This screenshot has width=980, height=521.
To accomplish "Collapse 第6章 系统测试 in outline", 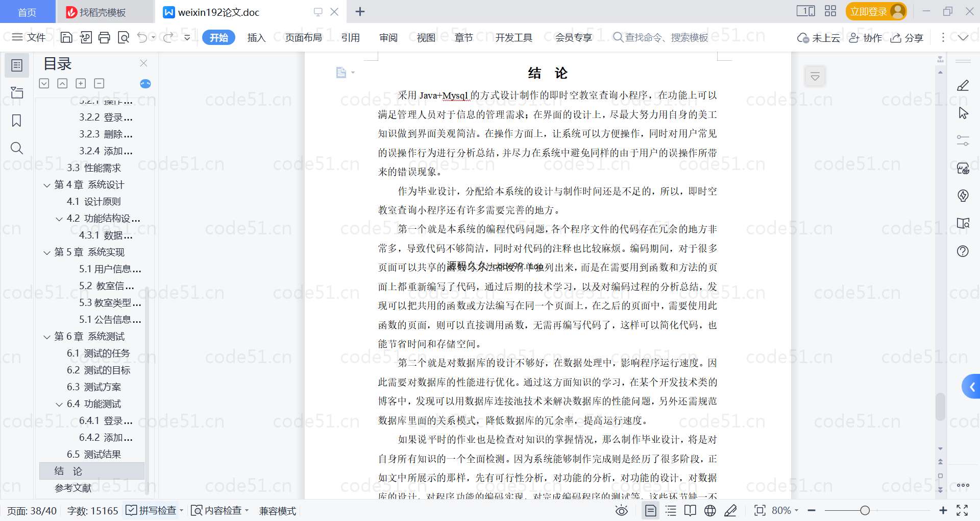I will [47, 337].
